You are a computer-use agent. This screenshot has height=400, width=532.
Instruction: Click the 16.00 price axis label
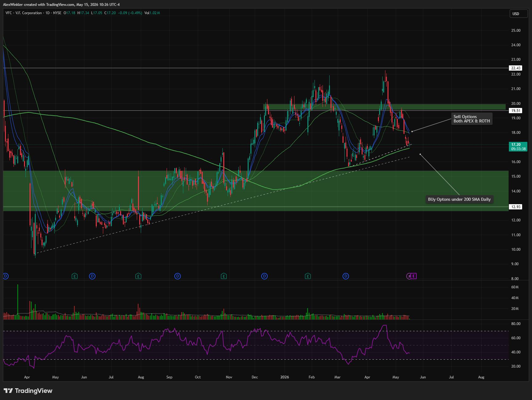tap(516, 162)
